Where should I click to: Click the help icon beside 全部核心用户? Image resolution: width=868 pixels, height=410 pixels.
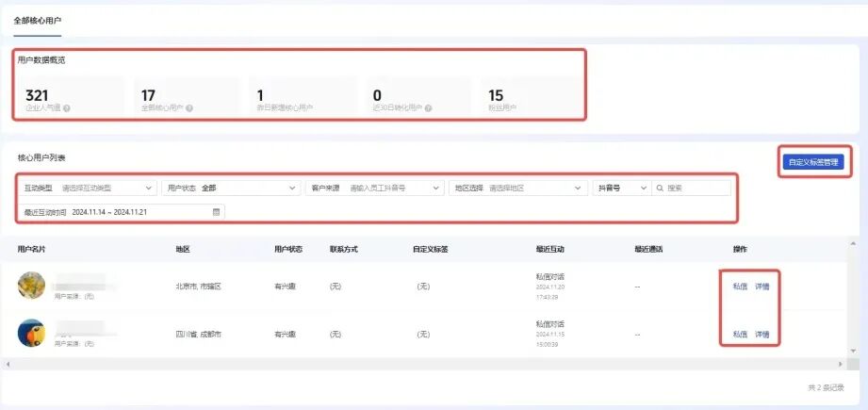[190, 108]
